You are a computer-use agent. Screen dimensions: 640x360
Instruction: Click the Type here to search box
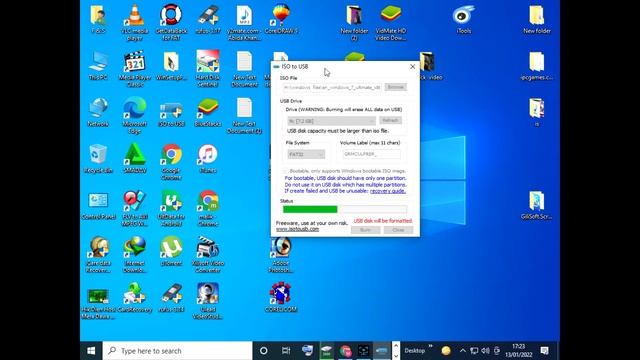(178, 351)
